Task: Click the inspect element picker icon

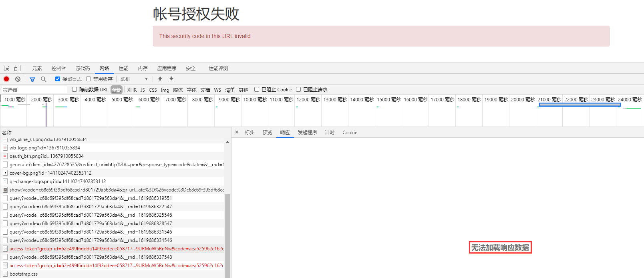Action: tap(7, 68)
